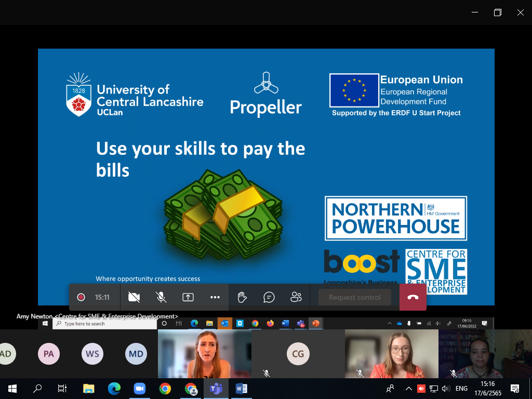Open the volume control in tray
This screenshot has height=399, width=532.
(446, 389)
